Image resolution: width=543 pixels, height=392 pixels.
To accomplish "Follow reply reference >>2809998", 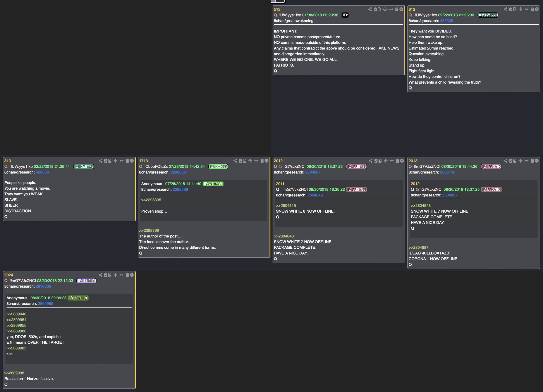I will (x=14, y=373).
